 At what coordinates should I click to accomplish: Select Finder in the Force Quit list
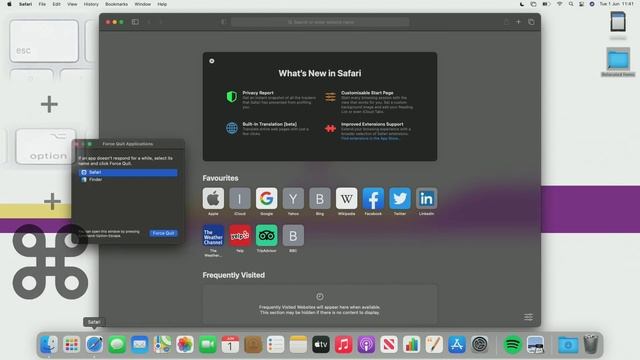(x=128, y=180)
